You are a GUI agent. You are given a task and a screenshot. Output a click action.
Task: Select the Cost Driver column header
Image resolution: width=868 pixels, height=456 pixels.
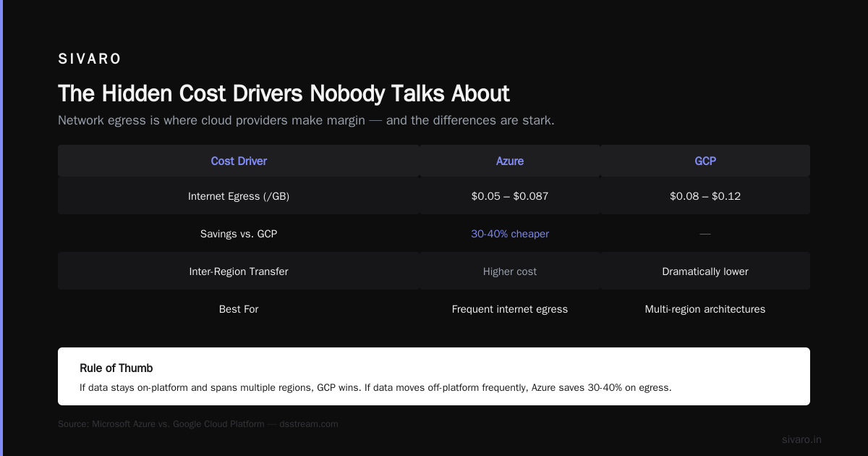click(x=239, y=161)
